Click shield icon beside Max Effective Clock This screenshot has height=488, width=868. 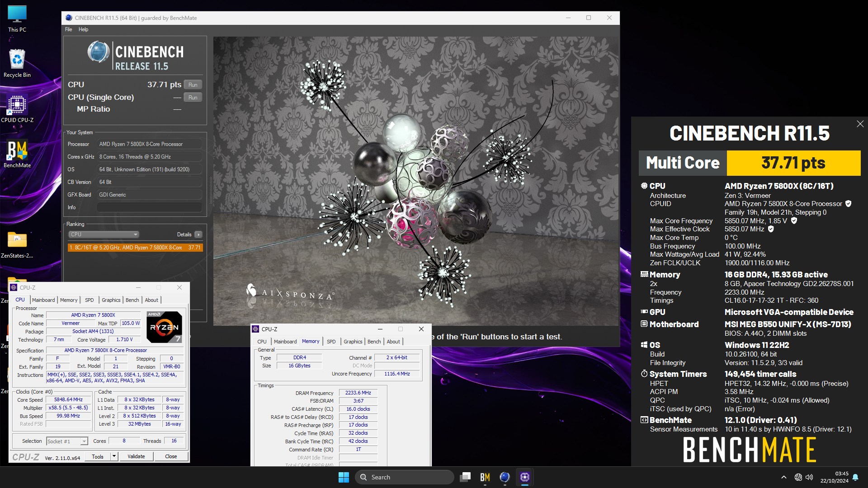(x=771, y=229)
